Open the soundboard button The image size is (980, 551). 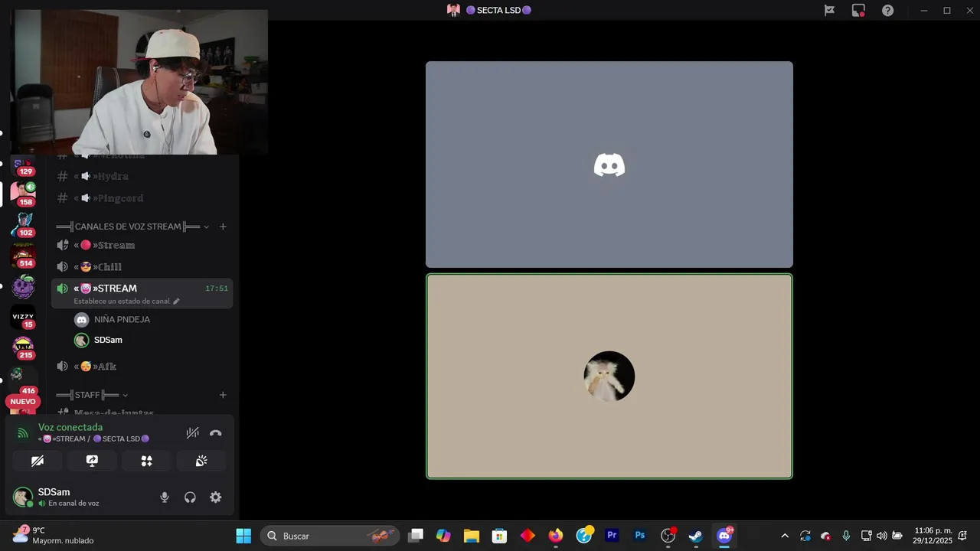coord(201,461)
